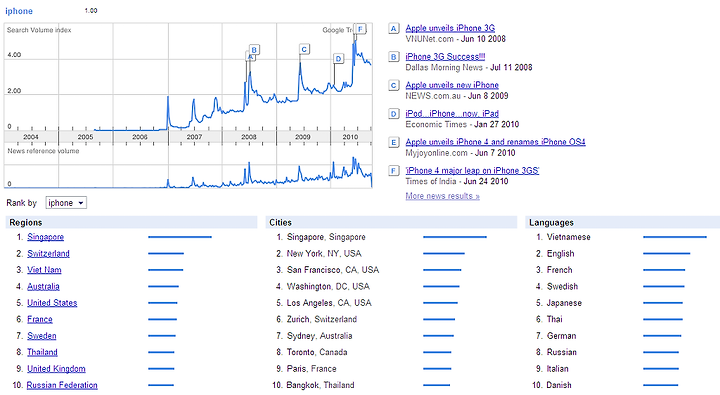Open the United States region link

coord(52,303)
